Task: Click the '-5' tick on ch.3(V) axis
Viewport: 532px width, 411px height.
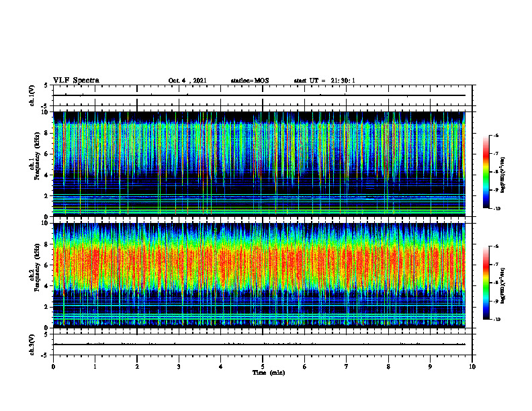Action: coord(45,355)
